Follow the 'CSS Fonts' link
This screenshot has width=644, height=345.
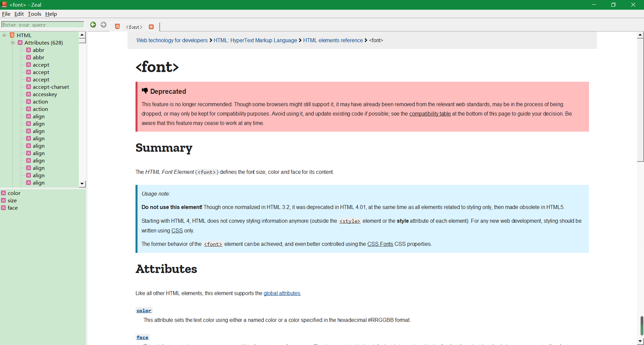[380, 244]
